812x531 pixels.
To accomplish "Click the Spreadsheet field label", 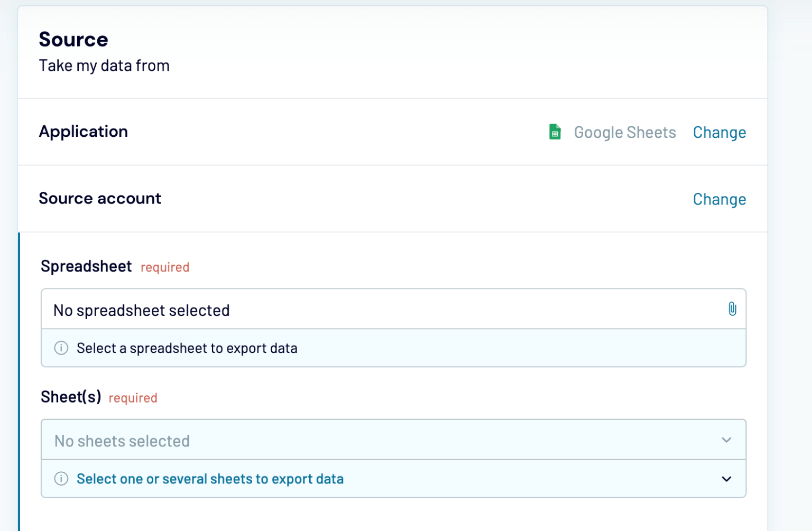I will 86,266.
